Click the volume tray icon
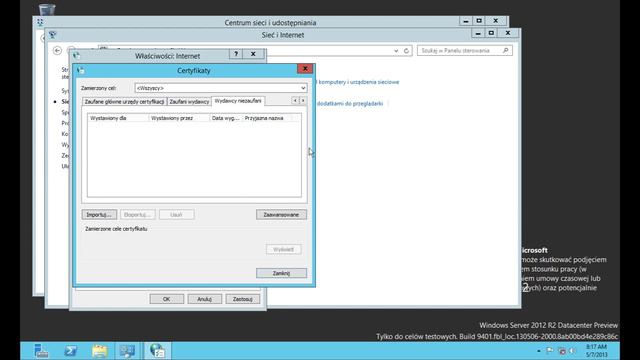 pyautogui.click(x=573, y=351)
